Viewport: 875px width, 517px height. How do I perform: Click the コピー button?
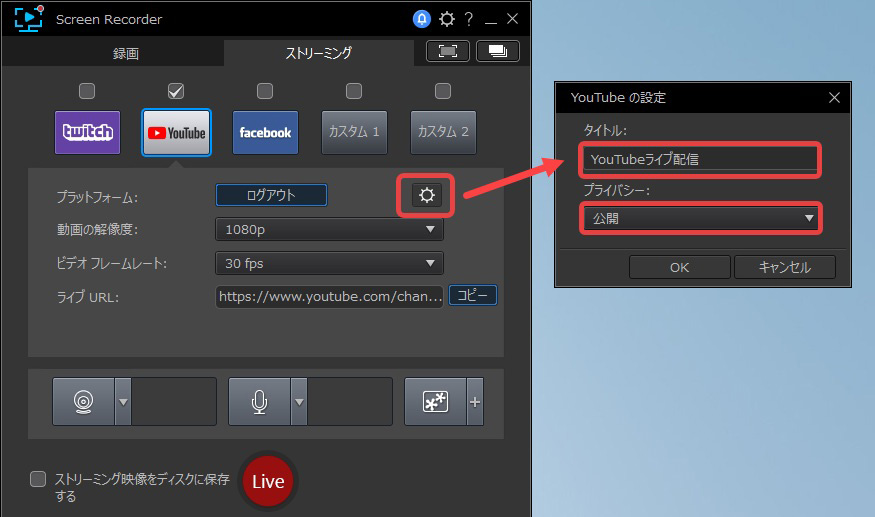(x=473, y=295)
